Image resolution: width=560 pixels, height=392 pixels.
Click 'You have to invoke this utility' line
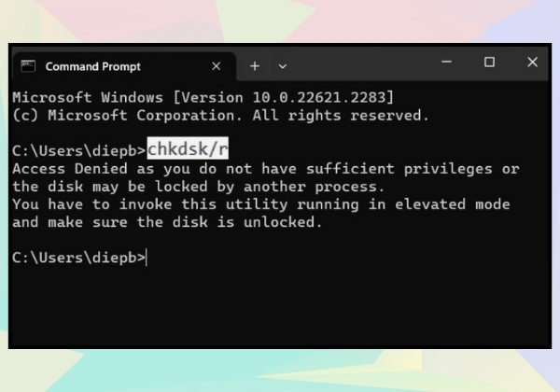(261, 204)
